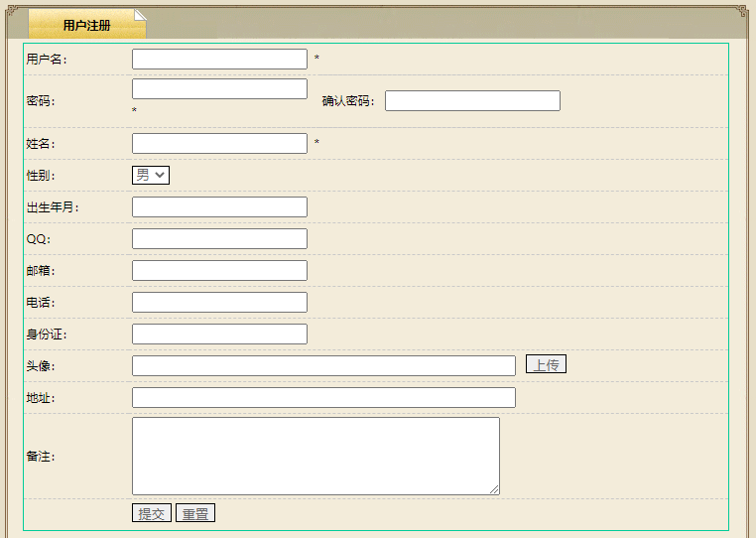756x538 pixels.
Task: Click the 确认密码 label text
Action: click(x=348, y=101)
